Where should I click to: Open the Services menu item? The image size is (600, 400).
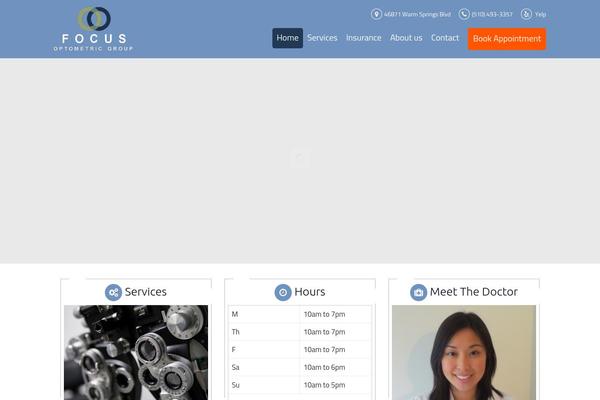pos(322,38)
